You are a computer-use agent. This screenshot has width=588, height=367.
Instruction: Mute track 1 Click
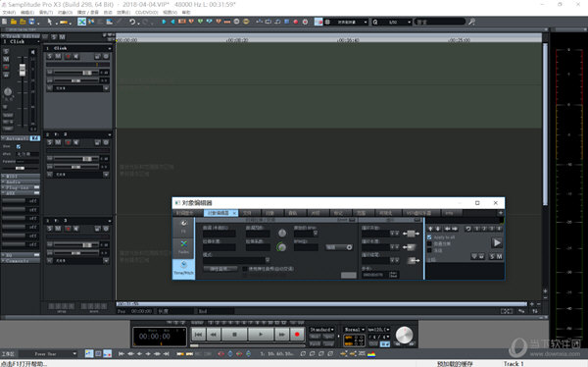(x=58, y=56)
